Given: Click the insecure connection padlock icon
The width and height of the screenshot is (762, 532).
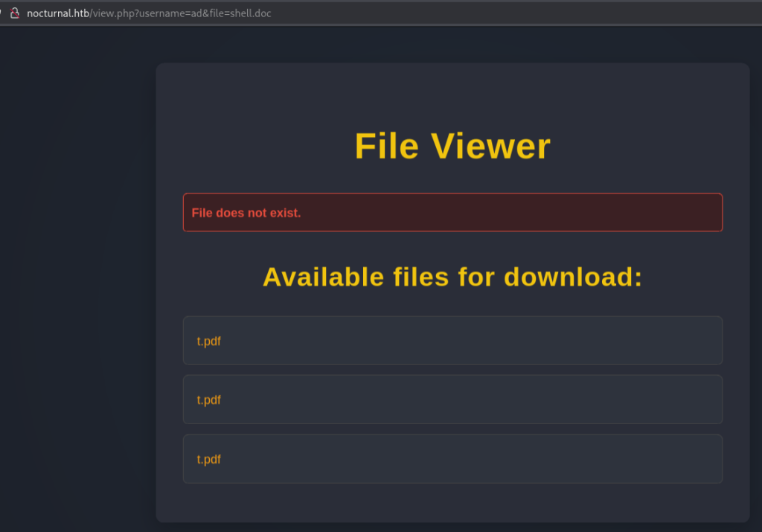Looking at the screenshot, I should click(14, 13).
